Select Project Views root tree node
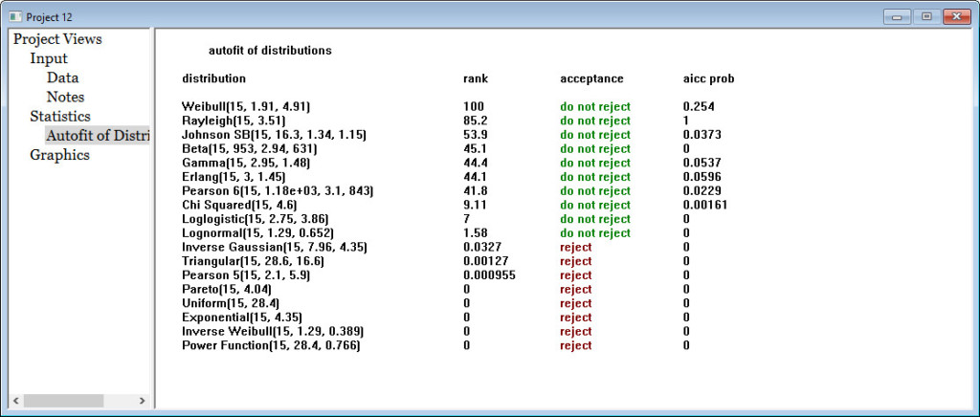 [57, 39]
